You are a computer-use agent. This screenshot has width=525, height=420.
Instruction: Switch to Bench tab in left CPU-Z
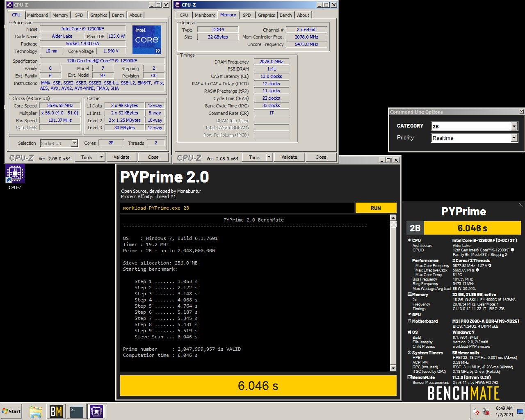(x=118, y=15)
